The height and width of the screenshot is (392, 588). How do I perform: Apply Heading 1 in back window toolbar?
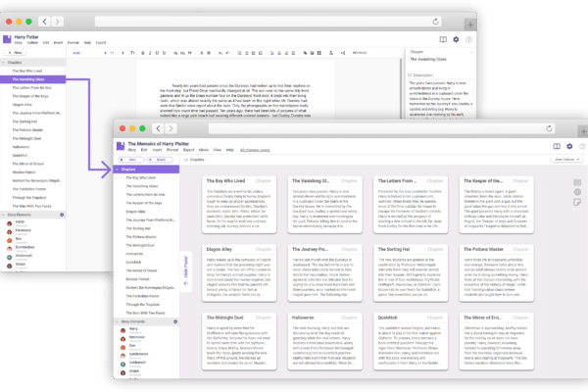coord(175,53)
